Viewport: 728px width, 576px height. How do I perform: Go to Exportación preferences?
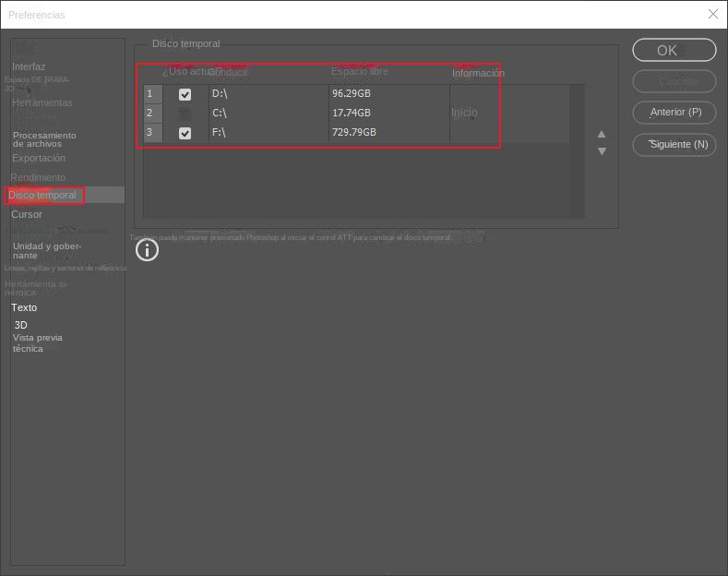(x=39, y=158)
